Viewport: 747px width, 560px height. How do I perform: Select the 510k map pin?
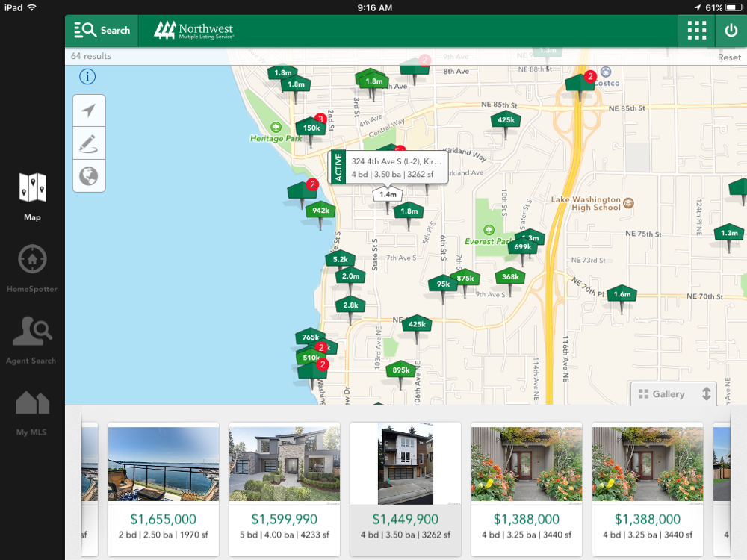tap(311, 357)
